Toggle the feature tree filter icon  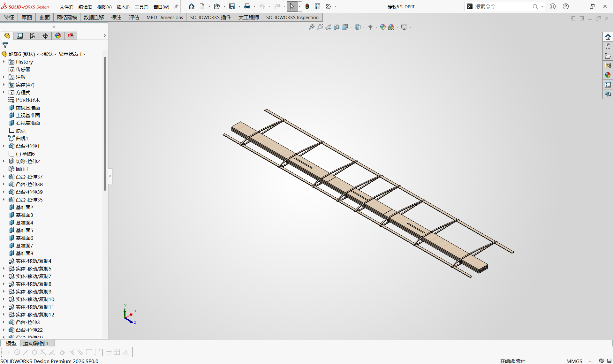coord(5,45)
